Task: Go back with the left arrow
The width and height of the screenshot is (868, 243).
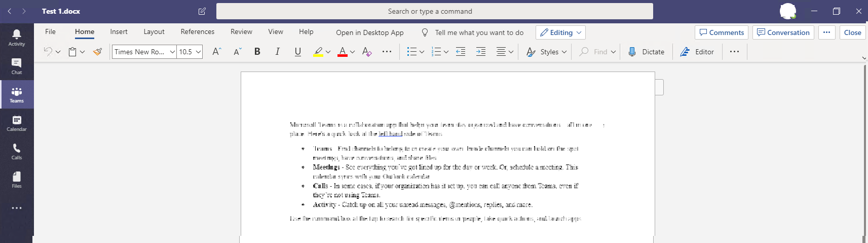Action: (x=10, y=11)
